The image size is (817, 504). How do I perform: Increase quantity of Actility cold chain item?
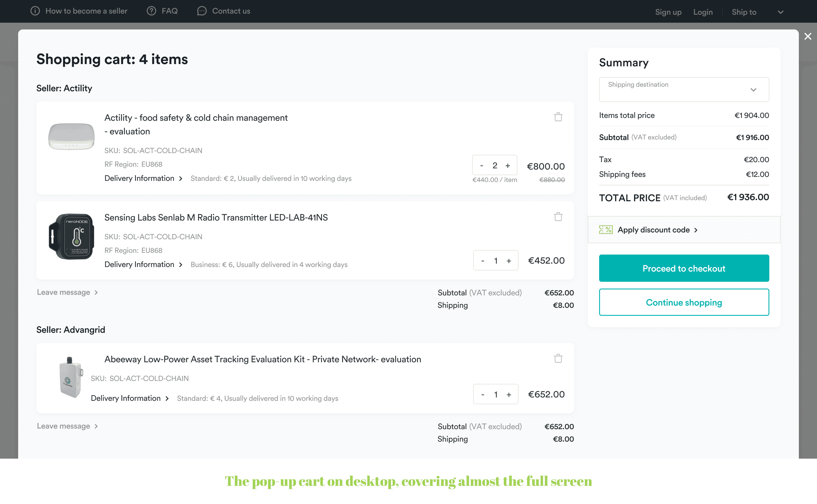508,165
